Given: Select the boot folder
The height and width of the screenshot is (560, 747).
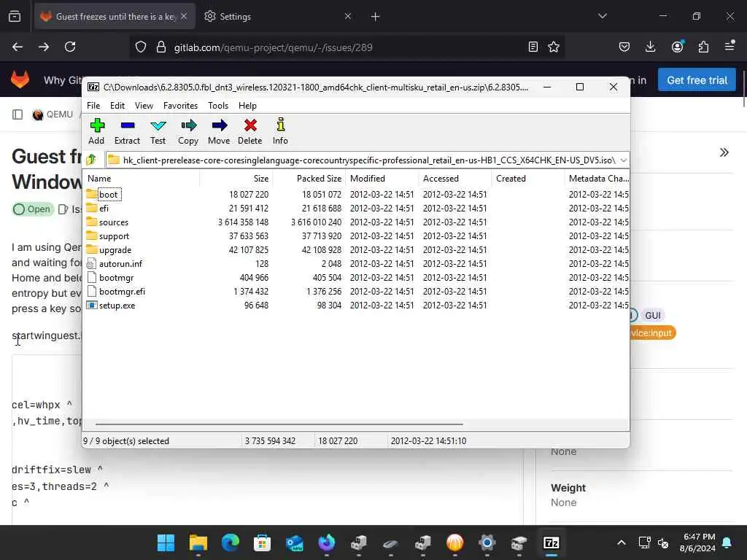Looking at the screenshot, I should (109, 194).
